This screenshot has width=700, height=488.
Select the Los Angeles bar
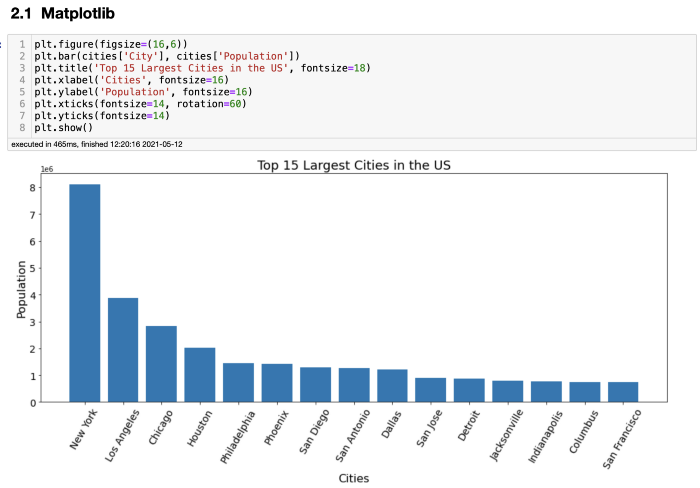pos(123,350)
